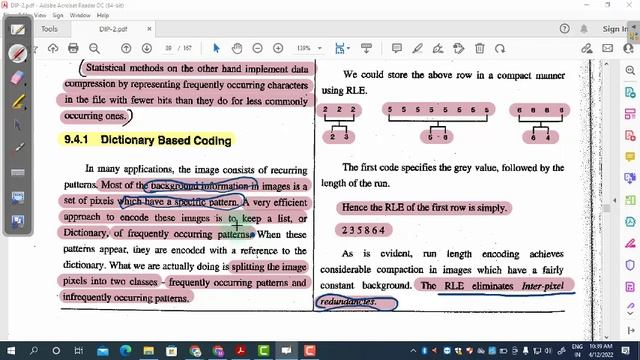
Task: Click the Sign In link
Action: point(615,29)
